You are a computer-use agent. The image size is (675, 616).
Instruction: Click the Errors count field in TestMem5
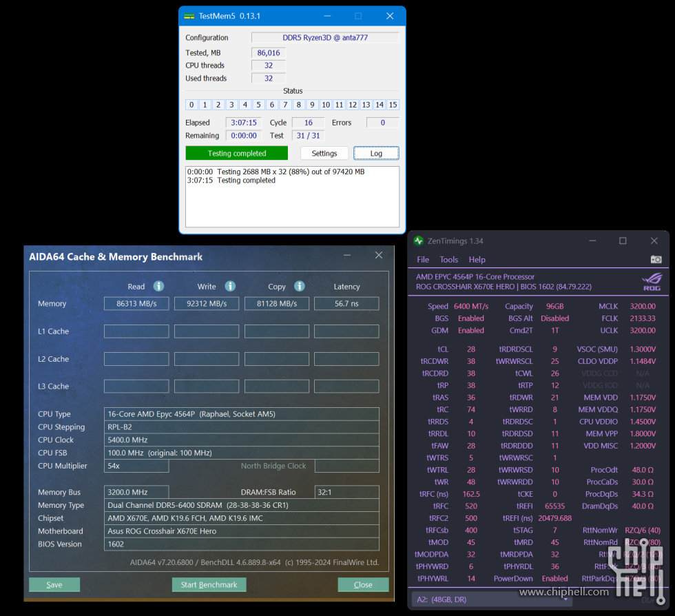click(383, 123)
